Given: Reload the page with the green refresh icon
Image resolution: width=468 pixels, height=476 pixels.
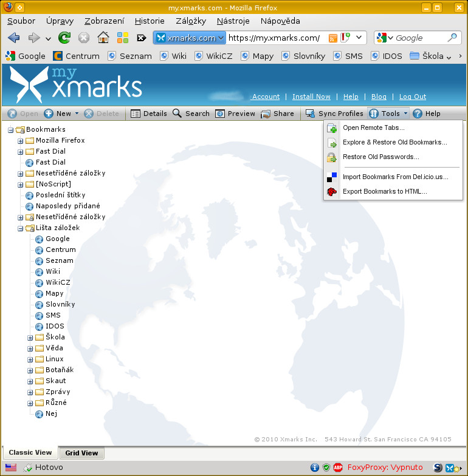Looking at the screenshot, I should 64,38.
